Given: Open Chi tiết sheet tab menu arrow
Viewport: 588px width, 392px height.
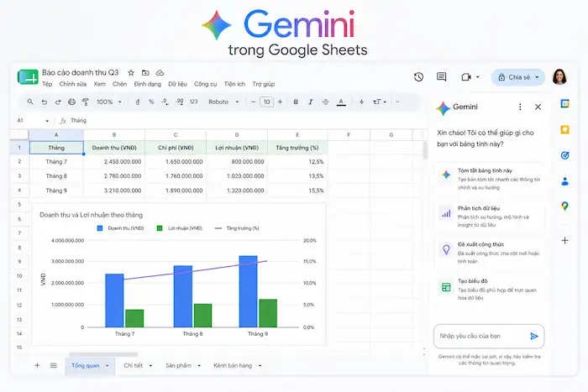Looking at the screenshot, I should tap(150, 366).
